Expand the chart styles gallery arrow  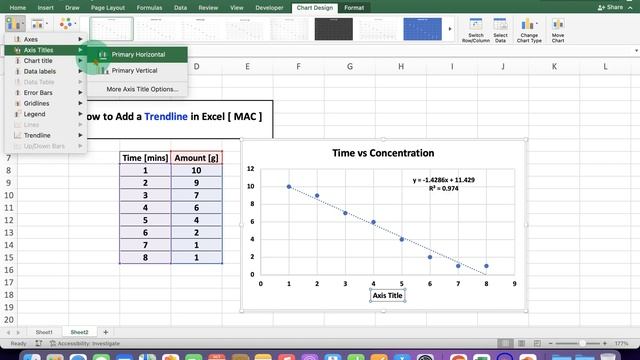coord(450,29)
